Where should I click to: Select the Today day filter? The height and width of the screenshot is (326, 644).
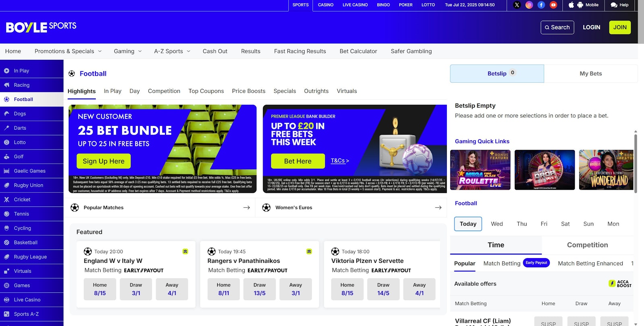tap(468, 224)
